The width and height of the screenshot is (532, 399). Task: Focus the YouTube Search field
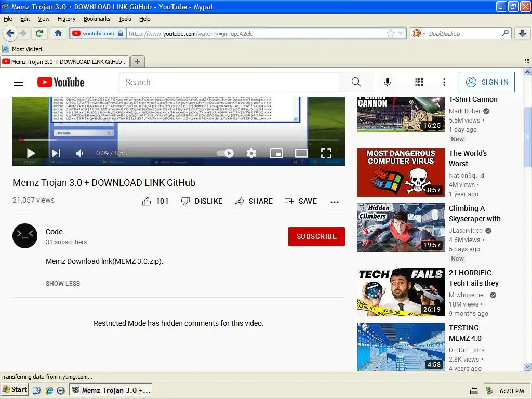point(229,82)
